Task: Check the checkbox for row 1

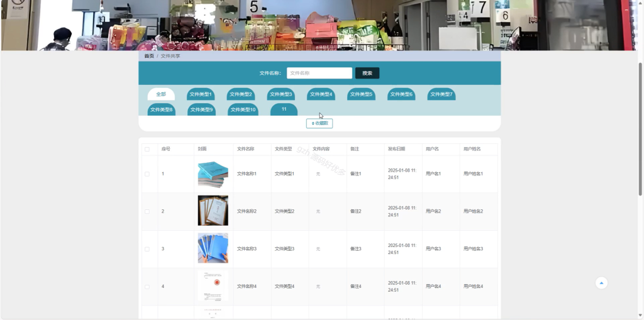Action: click(147, 174)
